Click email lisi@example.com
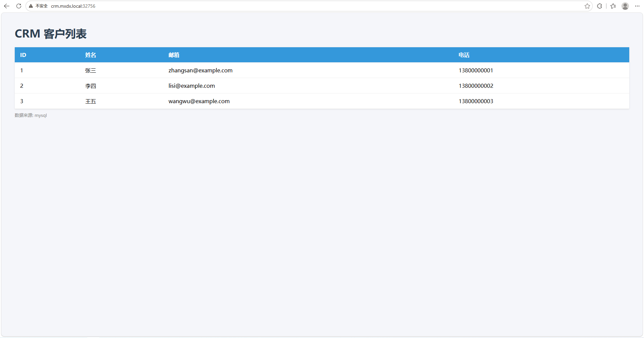The image size is (644, 338). click(192, 86)
